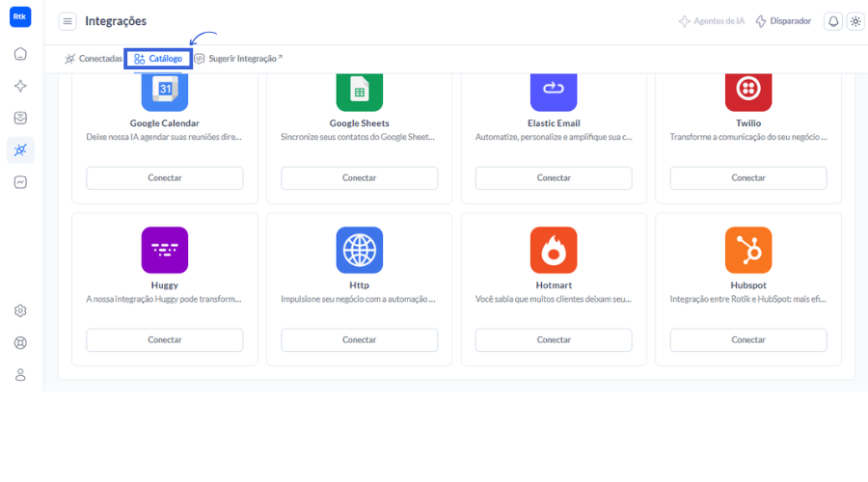Screen dimensions: 868x482
Task: Open the home icon in the sidebar
Action: click(20, 54)
